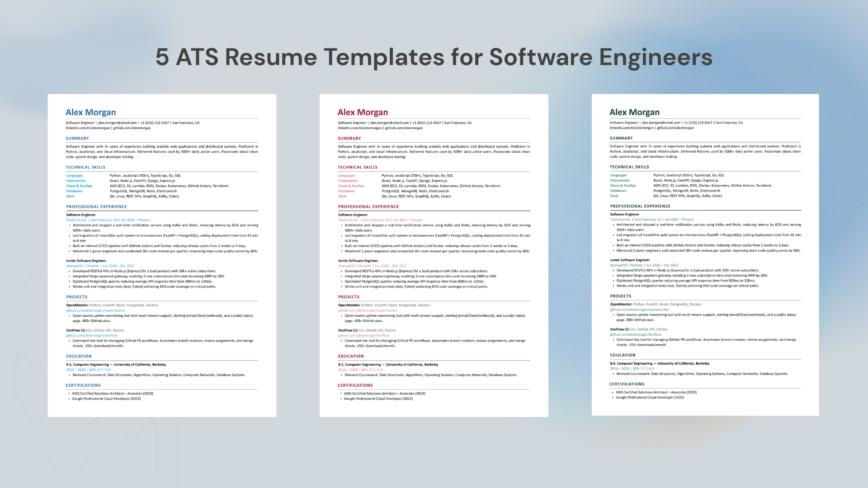The width and height of the screenshot is (868, 488).
Task: Click 'Databases' skill label in green resume
Action: pos(618,191)
